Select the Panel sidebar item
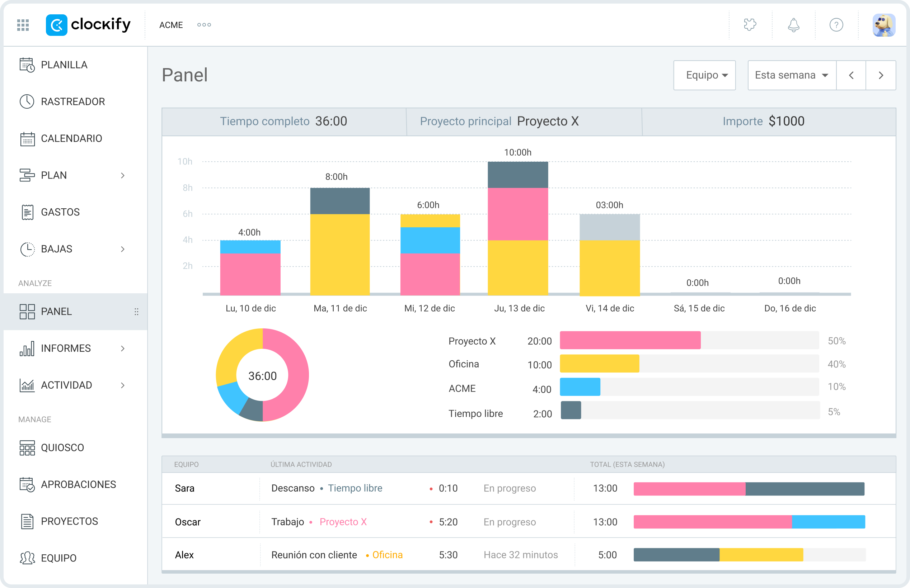 click(x=56, y=311)
